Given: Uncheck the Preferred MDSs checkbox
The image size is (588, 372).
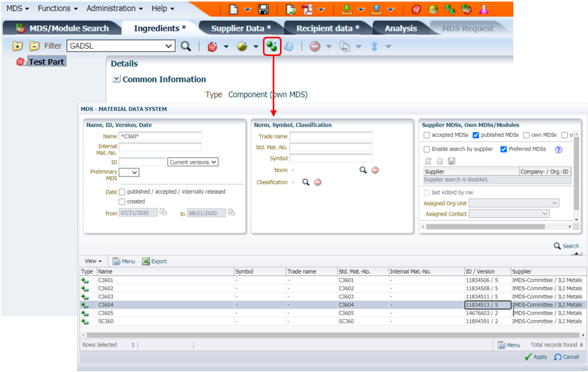Looking at the screenshot, I should (x=504, y=149).
